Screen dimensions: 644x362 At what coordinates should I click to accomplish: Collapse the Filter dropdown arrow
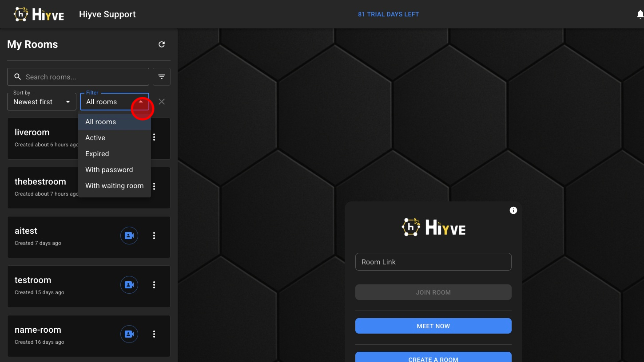(x=141, y=102)
